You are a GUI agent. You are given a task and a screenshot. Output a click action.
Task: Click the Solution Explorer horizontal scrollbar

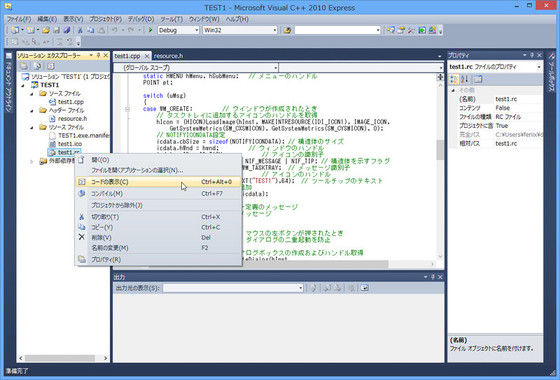click(59, 358)
